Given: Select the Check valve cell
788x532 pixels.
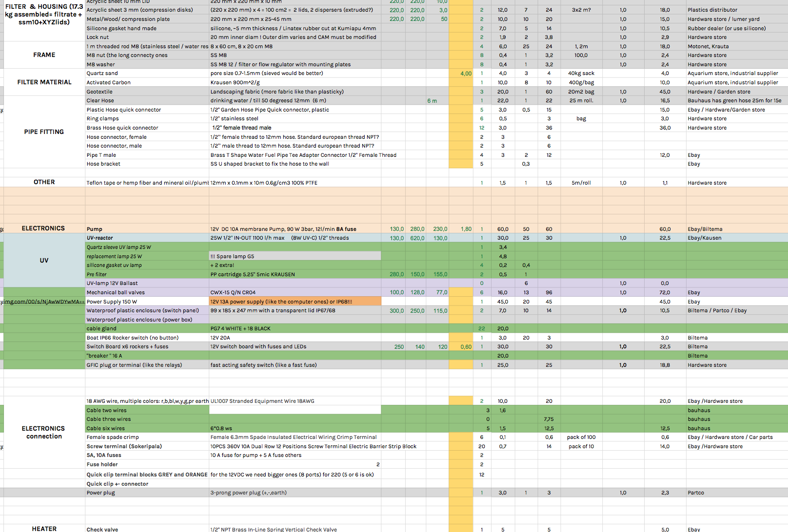Looking at the screenshot, I should (147, 529).
